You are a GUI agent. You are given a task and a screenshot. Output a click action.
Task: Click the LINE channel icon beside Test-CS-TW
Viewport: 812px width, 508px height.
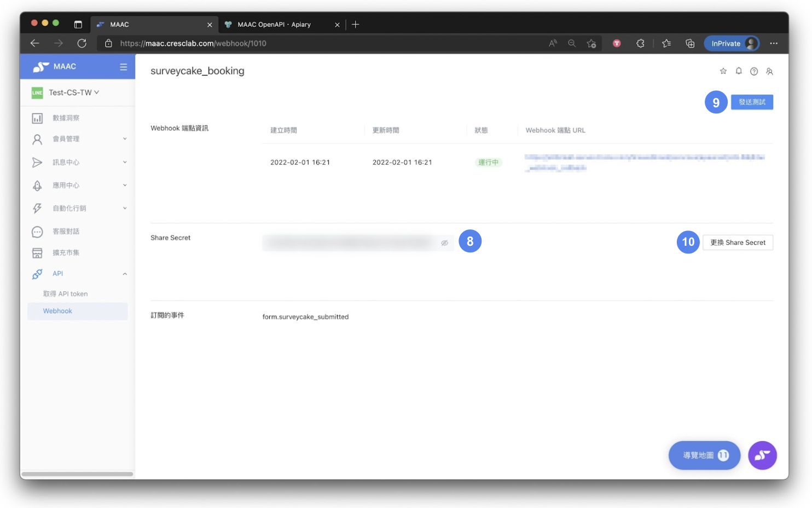[x=37, y=93]
